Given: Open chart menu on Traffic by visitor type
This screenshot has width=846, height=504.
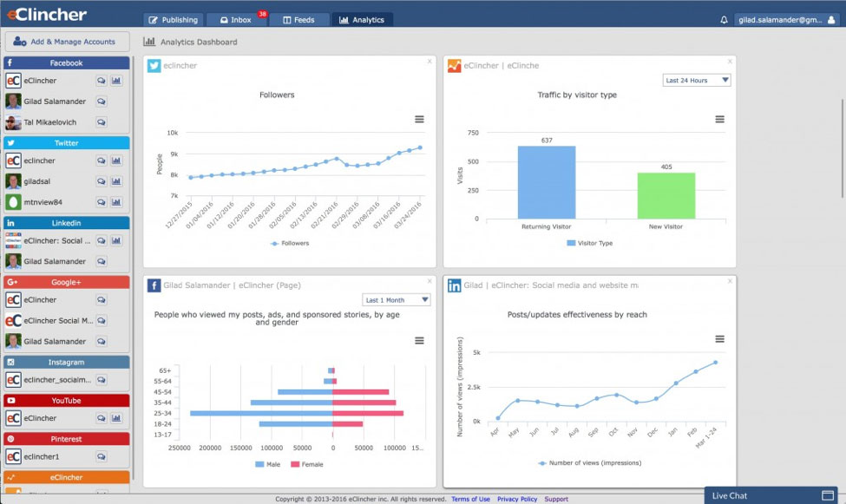Looking at the screenshot, I should click(719, 120).
